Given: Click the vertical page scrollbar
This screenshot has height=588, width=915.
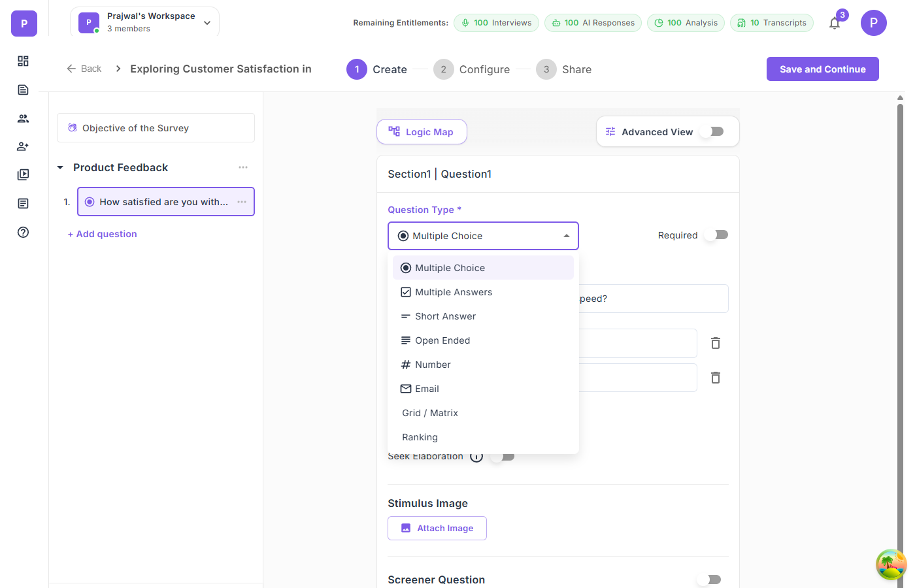Looking at the screenshot, I should (900, 327).
